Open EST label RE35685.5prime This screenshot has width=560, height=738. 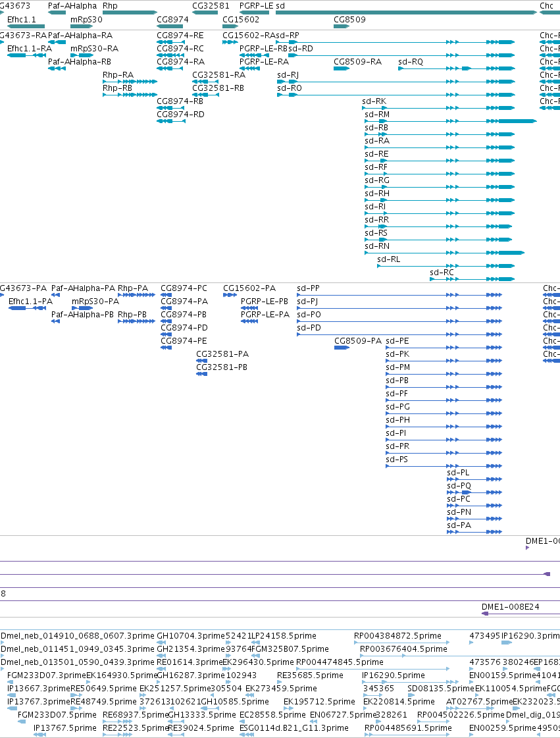[x=310, y=675]
